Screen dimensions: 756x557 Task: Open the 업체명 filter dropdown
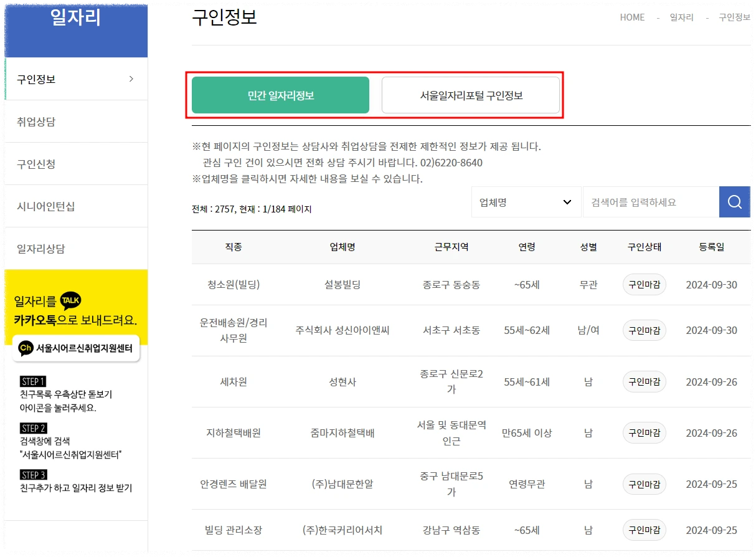[526, 202]
